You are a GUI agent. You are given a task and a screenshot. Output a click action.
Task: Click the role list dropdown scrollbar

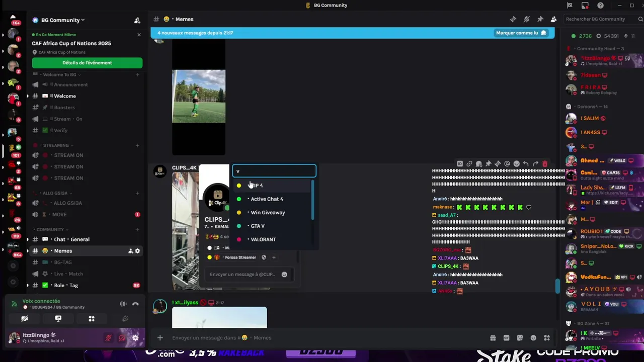[312, 200]
